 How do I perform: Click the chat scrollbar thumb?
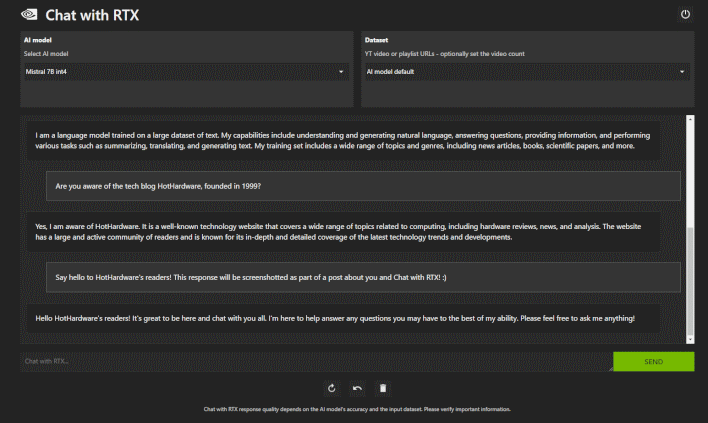(x=690, y=281)
